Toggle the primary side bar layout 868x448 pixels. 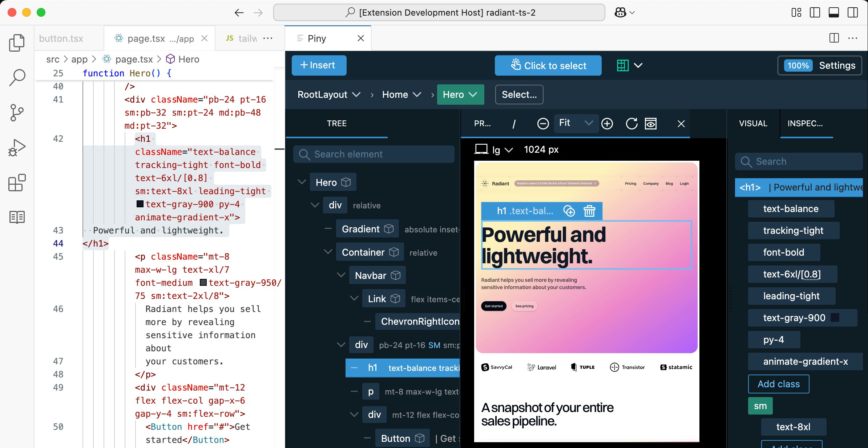pos(815,13)
